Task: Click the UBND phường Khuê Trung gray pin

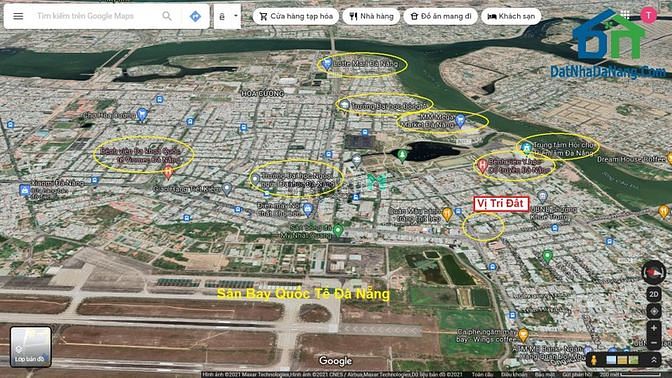Action: (542, 197)
